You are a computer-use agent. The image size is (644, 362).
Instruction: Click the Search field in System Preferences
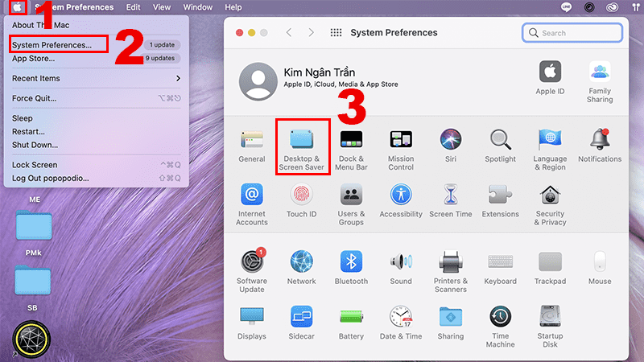(x=572, y=33)
